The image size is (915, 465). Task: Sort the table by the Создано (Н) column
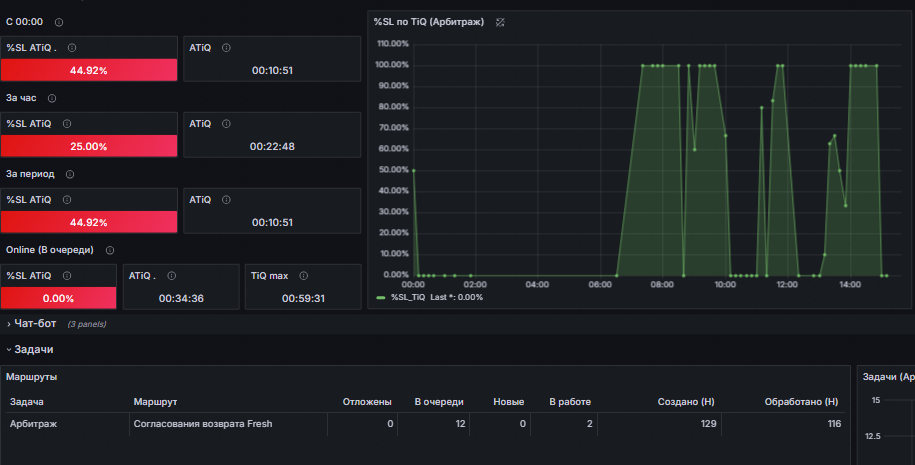point(686,401)
